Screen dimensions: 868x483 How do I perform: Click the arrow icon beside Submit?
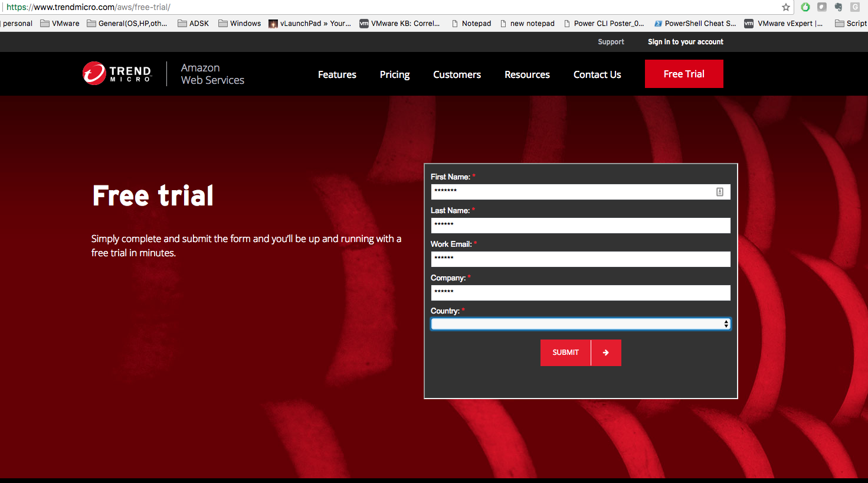click(x=606, y=353)
